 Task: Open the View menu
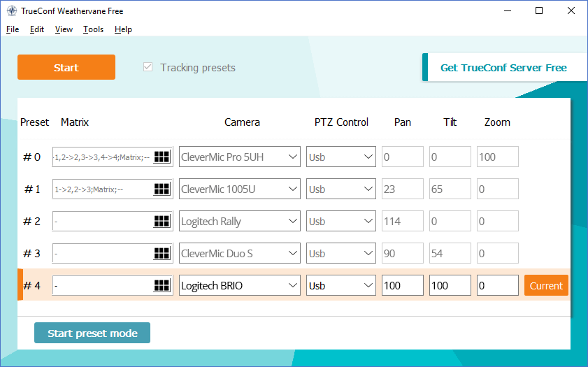(64, 29)
